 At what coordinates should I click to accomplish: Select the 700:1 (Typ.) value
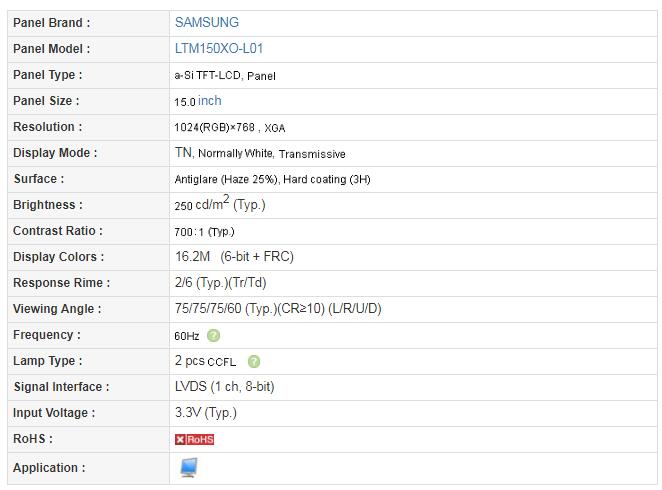tap(204, 232)
